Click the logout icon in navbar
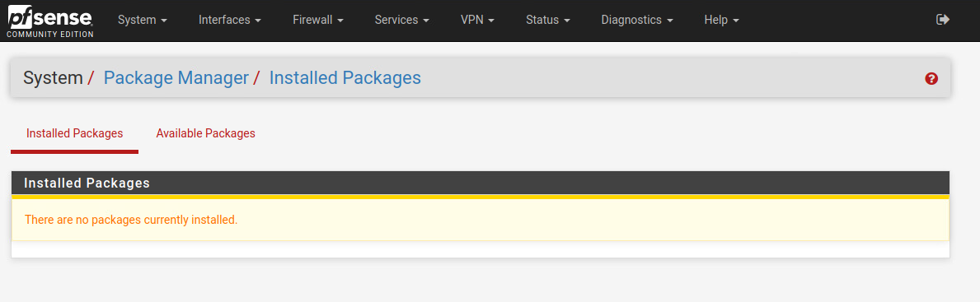980x302 pixels. coord(943,20)
